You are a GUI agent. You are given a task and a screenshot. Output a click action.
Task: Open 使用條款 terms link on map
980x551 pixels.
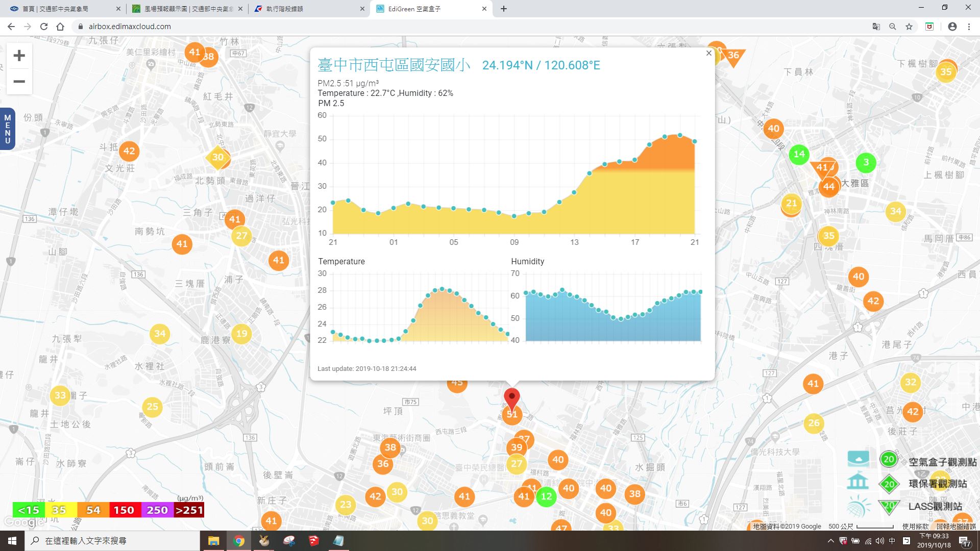(x=915, y=527)
